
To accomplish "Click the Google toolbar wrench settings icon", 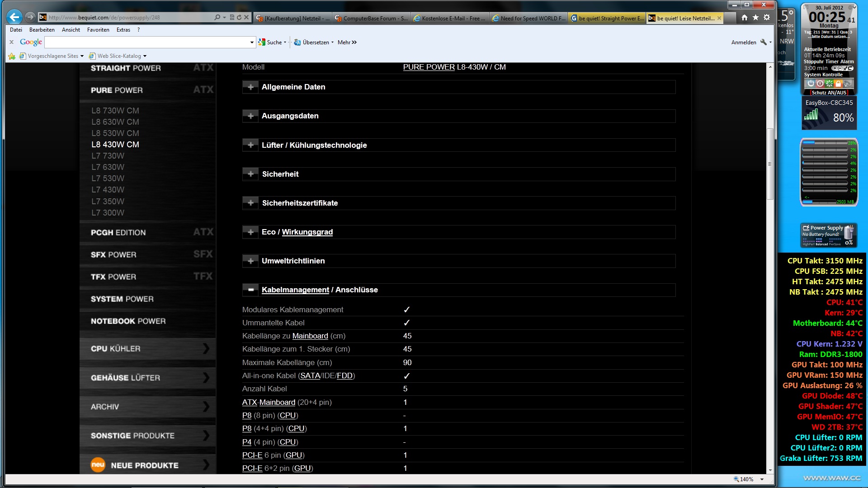I will click(763, 42).
